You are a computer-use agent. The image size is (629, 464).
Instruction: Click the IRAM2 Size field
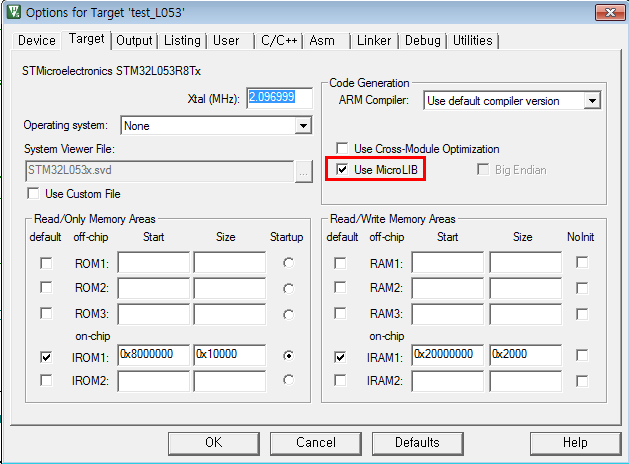click(x=526, y=381)
